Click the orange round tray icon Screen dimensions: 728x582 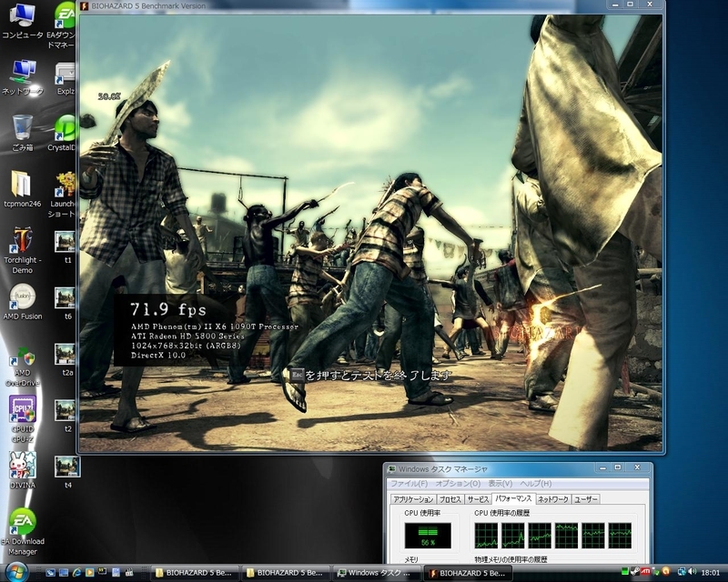pos(666,571)
